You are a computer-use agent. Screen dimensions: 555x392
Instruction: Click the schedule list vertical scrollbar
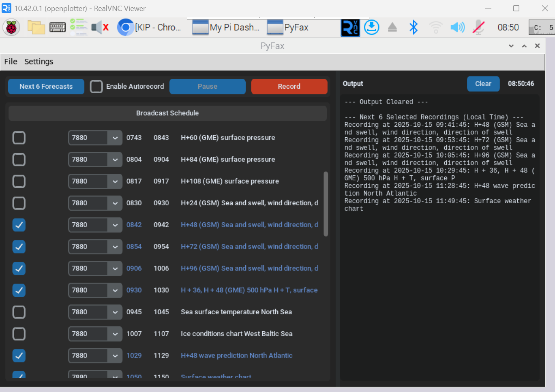[326, 204]
